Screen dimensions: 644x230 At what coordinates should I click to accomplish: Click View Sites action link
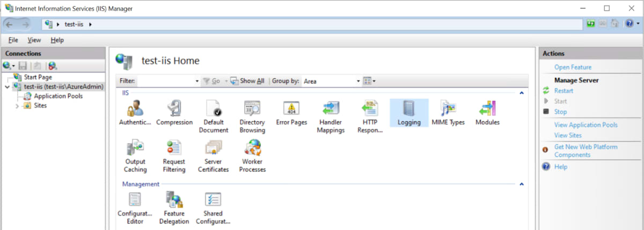568,136
